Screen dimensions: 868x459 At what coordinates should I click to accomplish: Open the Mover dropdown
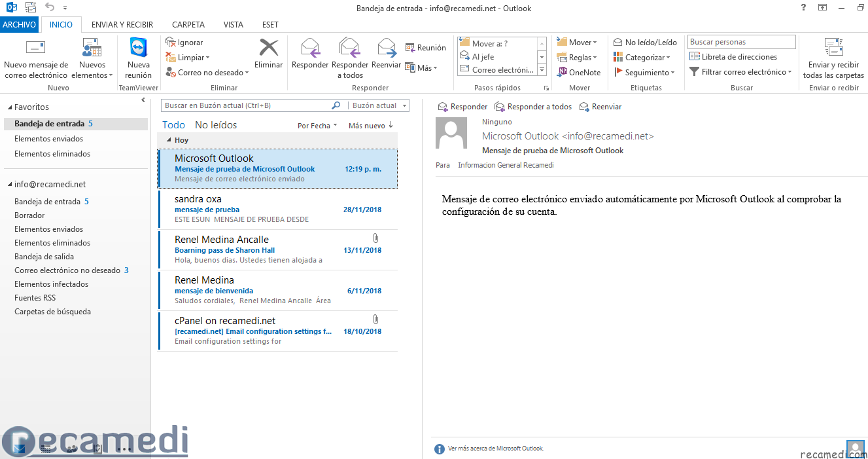tap(577, 43)
